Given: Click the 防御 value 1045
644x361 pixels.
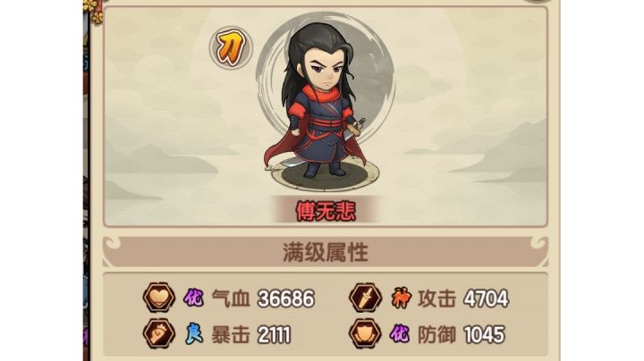Looking at the screenshot, I should 484,335.
